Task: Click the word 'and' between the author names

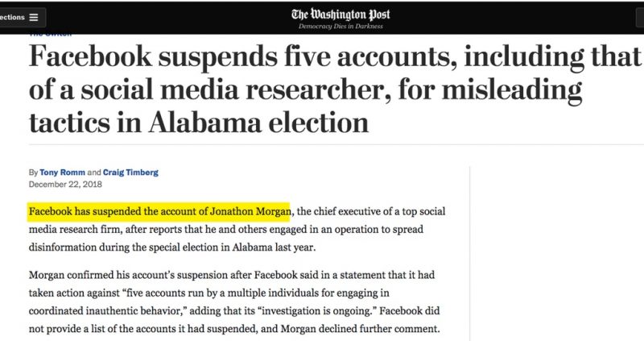Action: (94, 173)
